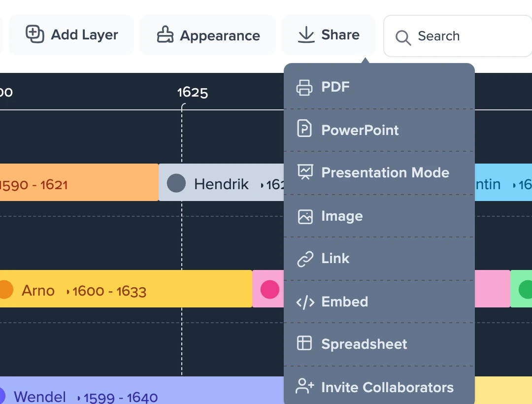
Task: Select Link in the Share menu
Action: [379, 259]
